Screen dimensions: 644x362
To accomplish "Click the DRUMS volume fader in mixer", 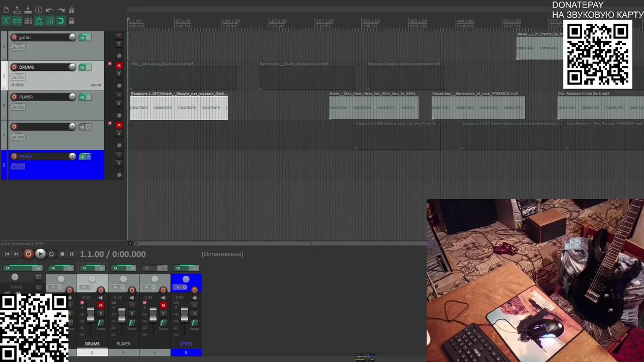I will click(91, 315).
